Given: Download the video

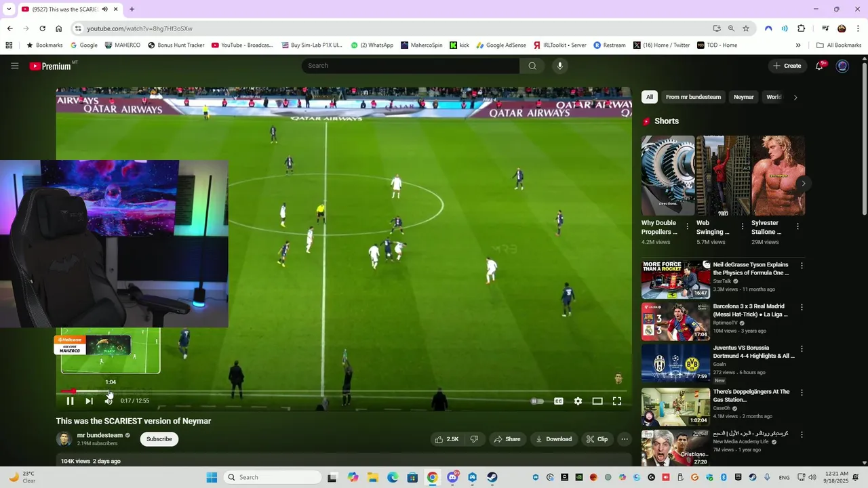Looking at the screenshot, I should pos(554,439).
